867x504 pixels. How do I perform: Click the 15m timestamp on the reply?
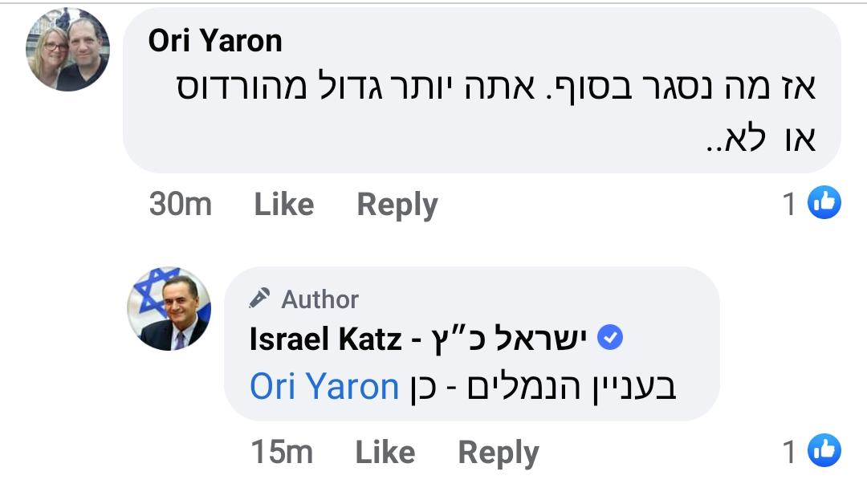pos(282,453)
